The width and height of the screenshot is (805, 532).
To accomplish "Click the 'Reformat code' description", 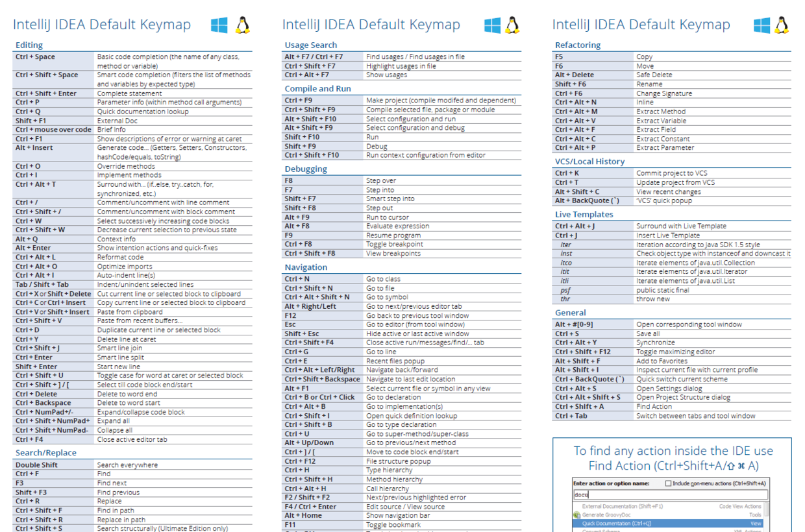I will pyautogui.click(x=121, y=258).
